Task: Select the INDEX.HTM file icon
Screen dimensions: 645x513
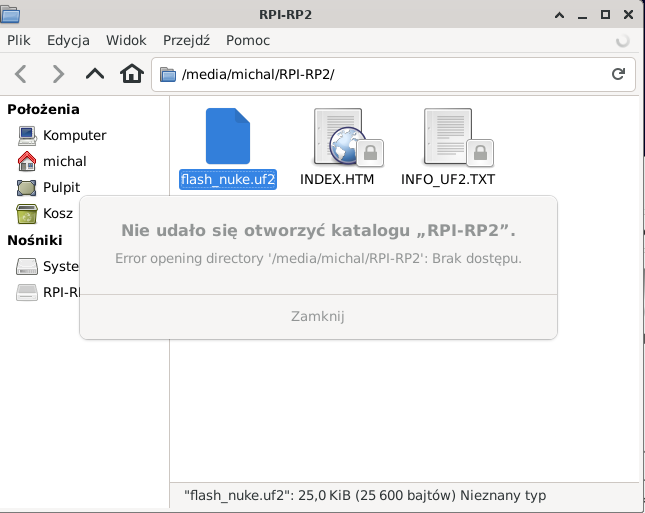Action: 348,137
